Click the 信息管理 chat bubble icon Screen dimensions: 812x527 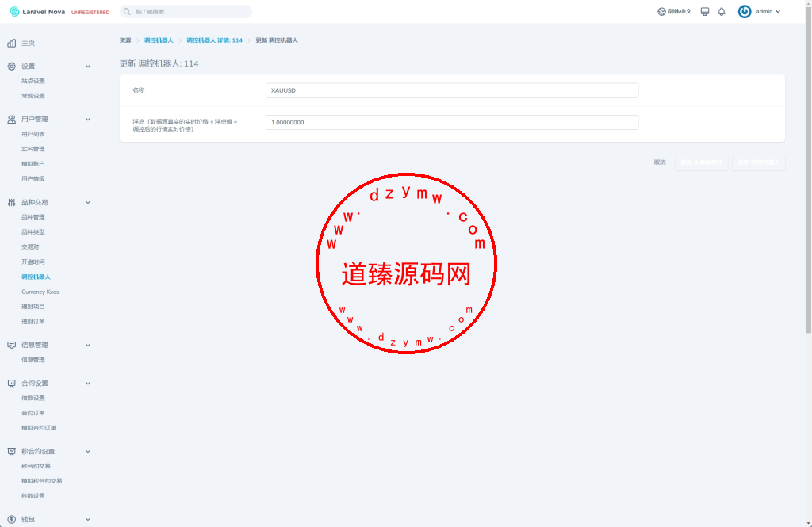pyautogui.click(x=11, y=345)
